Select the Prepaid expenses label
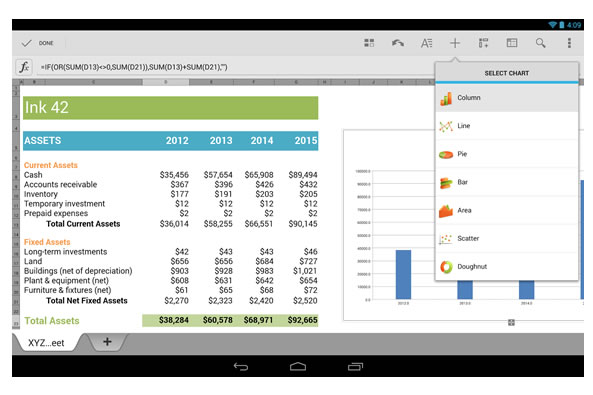Viewport: 593px width, 395px height. pyautogui.click(x=56, y=213)
